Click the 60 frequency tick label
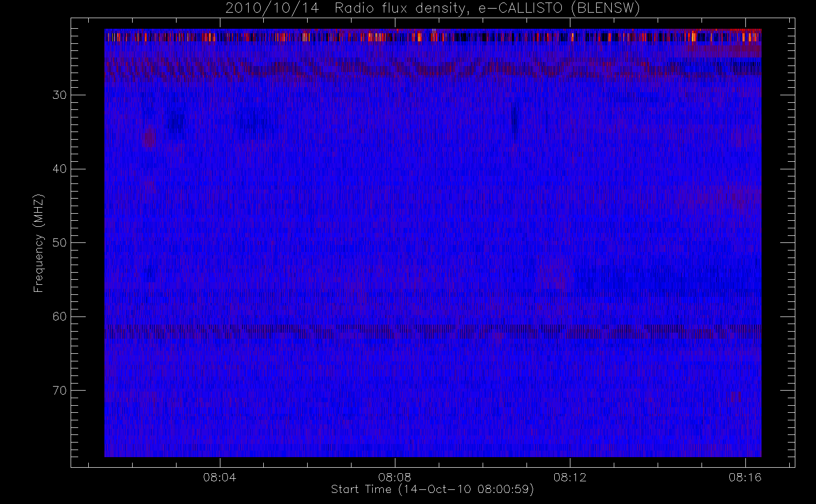Screen dimensions: 816x504 coord(60,317)
